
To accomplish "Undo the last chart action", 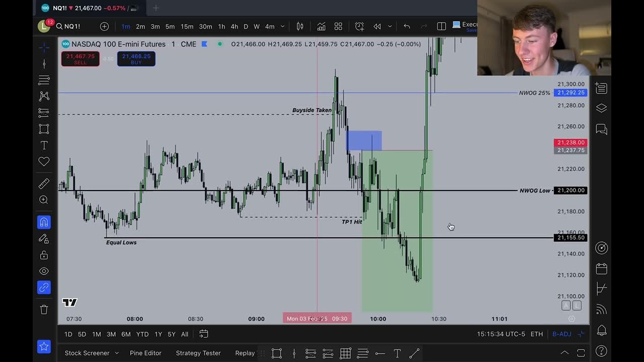I will click(x=407, y=26).
